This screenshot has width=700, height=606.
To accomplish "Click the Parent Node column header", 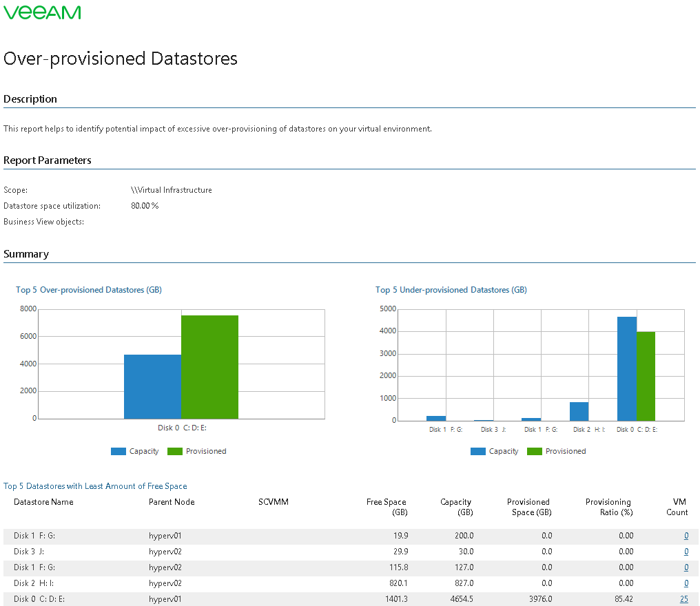I will coord(172,502).
